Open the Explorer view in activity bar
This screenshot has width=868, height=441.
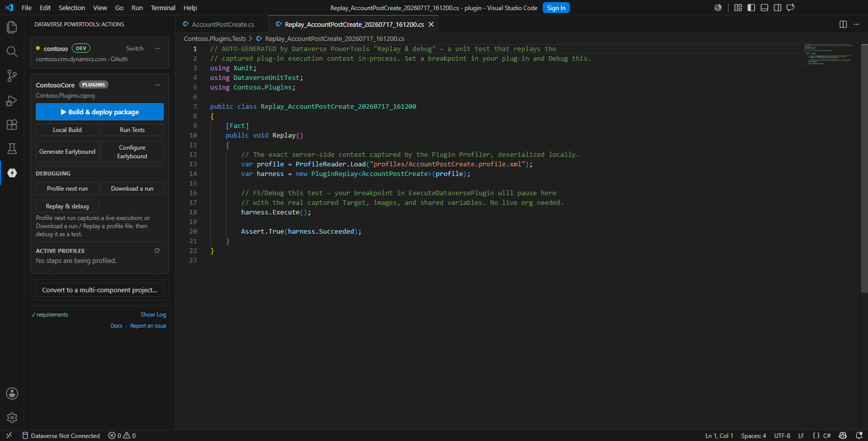click(12, 27)
